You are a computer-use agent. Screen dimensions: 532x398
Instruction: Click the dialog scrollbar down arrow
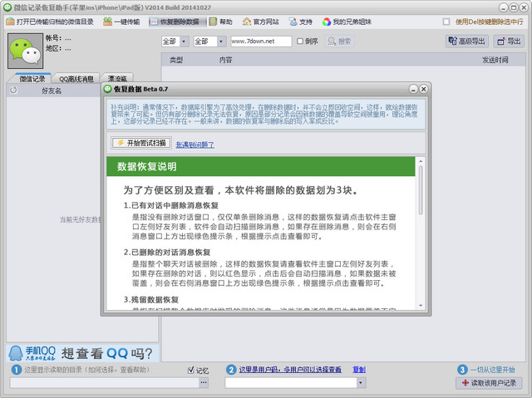(x=421, y=306)
